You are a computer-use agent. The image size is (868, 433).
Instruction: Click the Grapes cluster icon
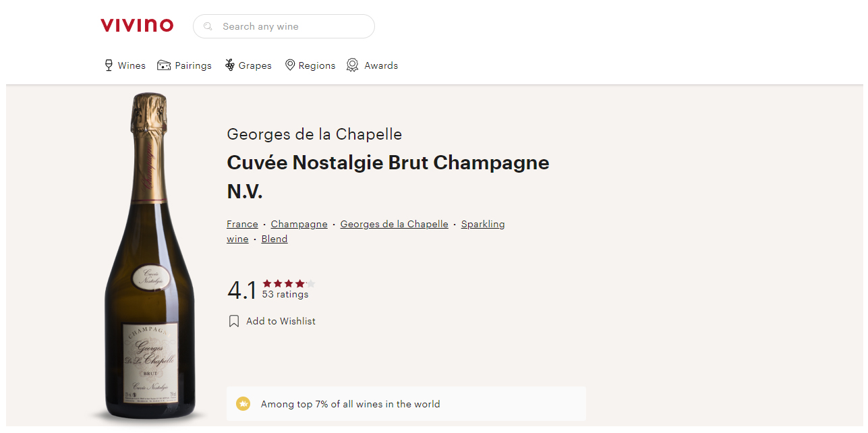(x=230, y=65)
